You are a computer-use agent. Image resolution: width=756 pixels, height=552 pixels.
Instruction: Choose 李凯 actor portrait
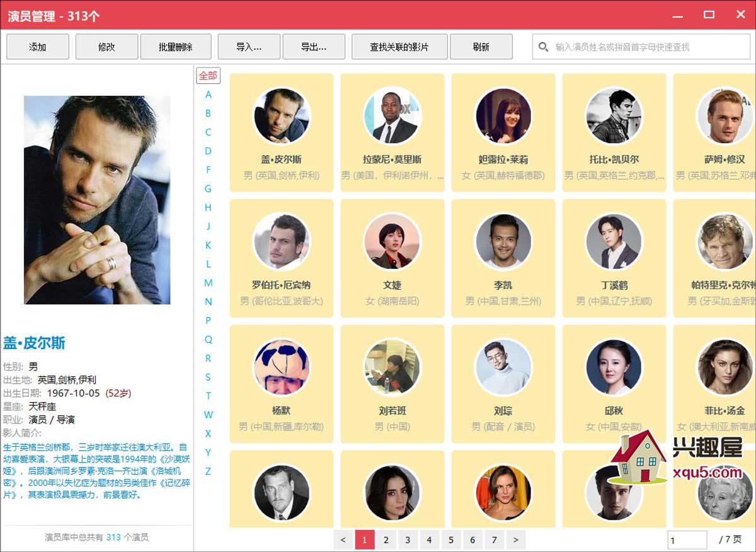coord(503,241)
